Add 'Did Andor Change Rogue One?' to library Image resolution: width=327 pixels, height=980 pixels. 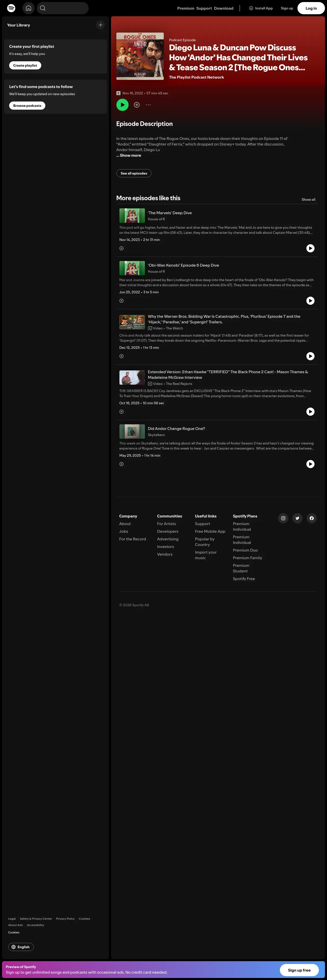(x=121, y=464)
